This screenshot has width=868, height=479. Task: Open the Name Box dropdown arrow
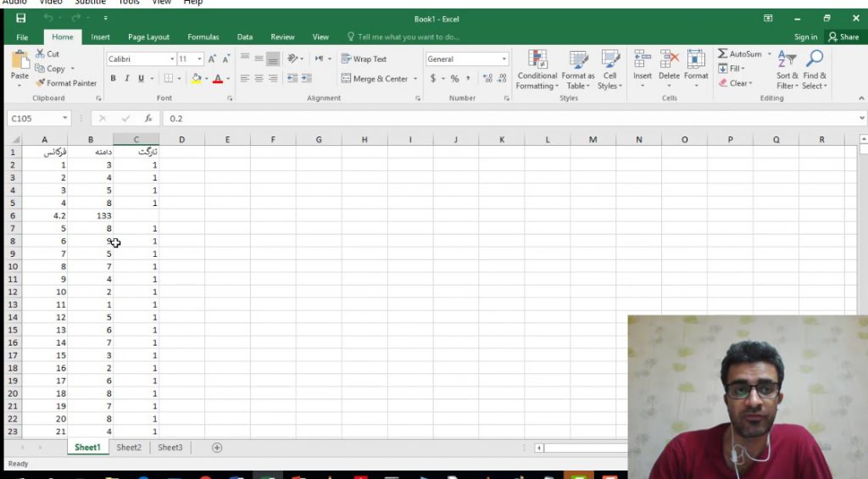(65, 119)
